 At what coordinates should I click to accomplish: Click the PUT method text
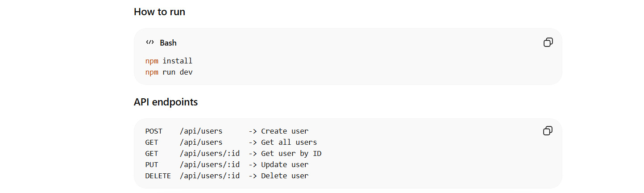click(x=152, y=165)
